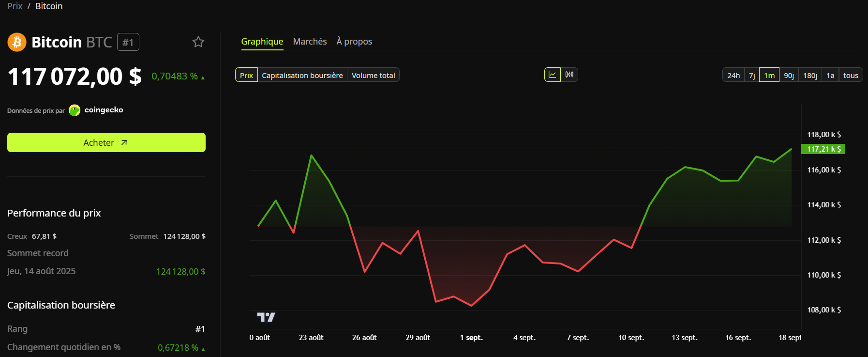Click the Jeu, 14 août 2025 date
Screen dimensions: 868x357
(42, 271)
